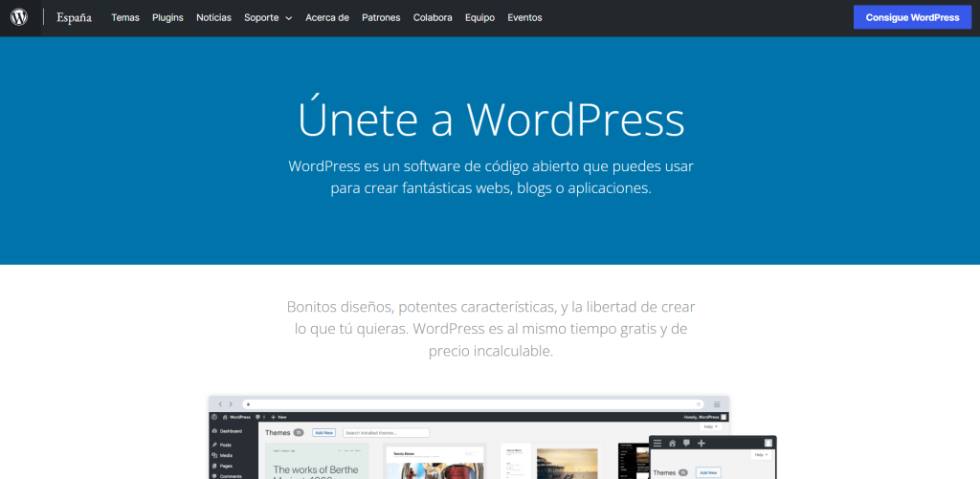
Task: Open the Noticias section
Action: (x=213, y=17)
